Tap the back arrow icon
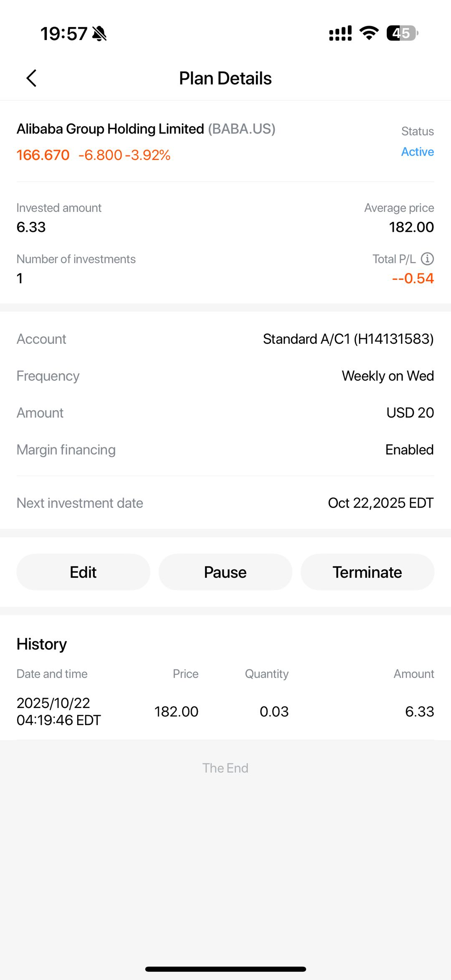Viewport: 451px width, 980px height. pos(31,78)
